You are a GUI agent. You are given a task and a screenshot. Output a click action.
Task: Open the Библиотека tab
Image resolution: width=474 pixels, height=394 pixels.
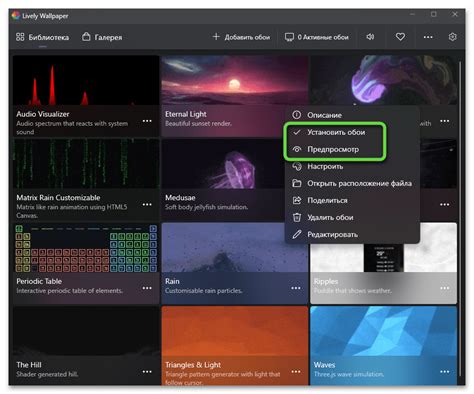click(43, 37)
